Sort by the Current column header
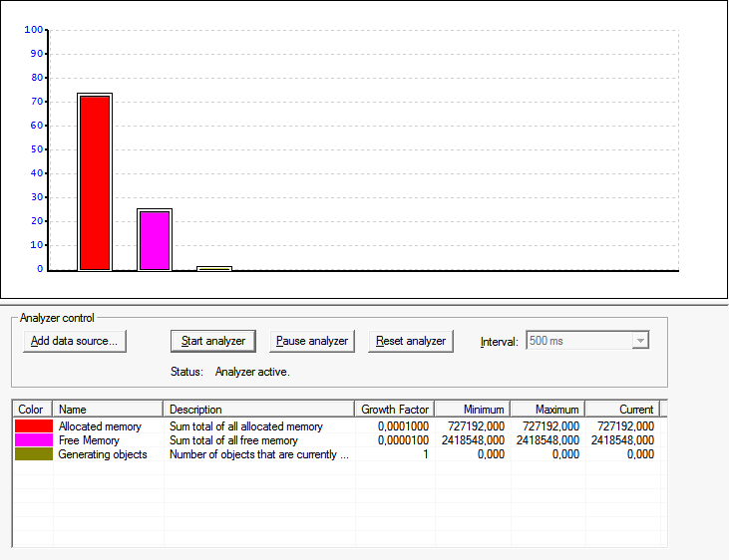This screenshot has width=729, height=560. tap(622, 409)
